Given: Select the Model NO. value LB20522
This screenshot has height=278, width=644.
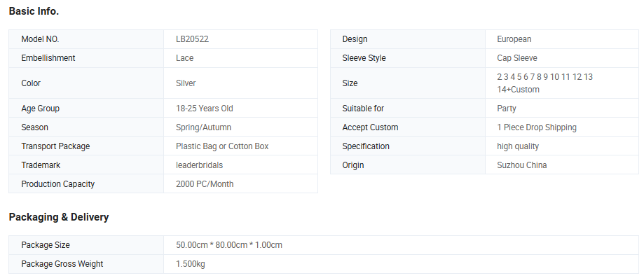Looking at the screenshot, I should click(192, 39).
